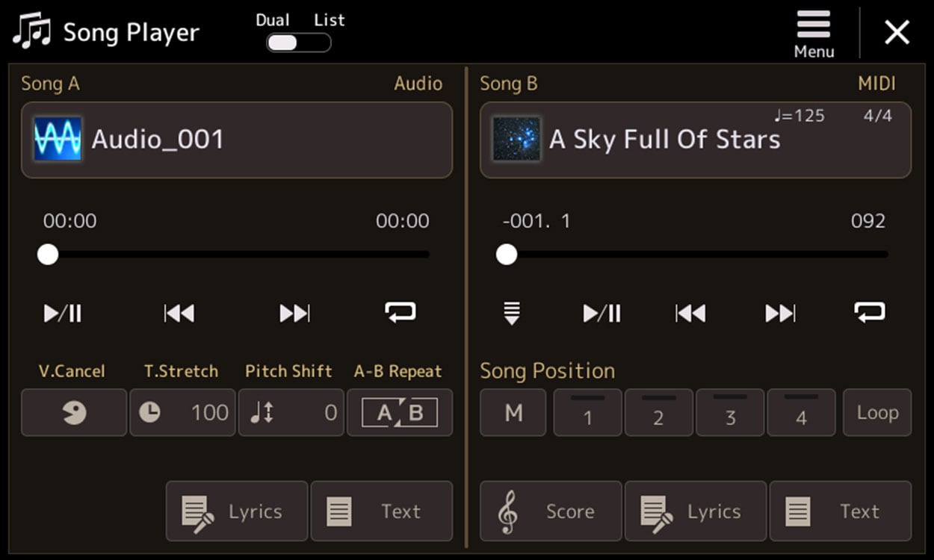Fast forward Song B to next
Viewport: 934px width, 560px height.
tap(780, 313)
